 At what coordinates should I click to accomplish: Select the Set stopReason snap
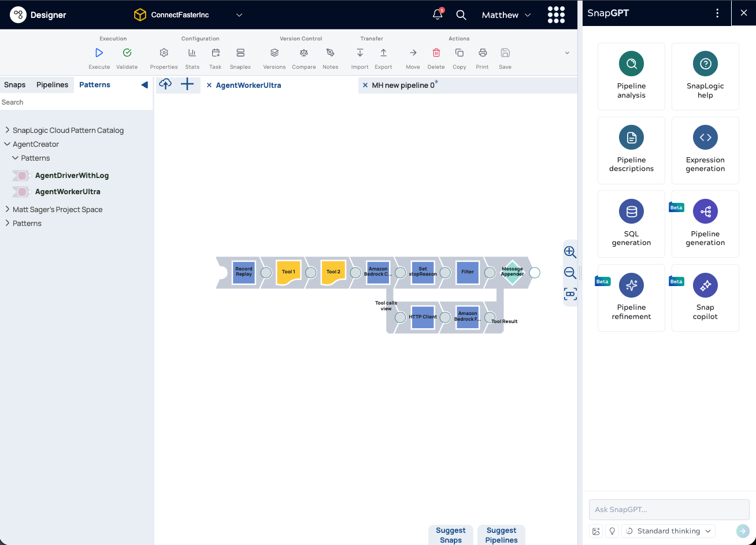pos(423,272)
